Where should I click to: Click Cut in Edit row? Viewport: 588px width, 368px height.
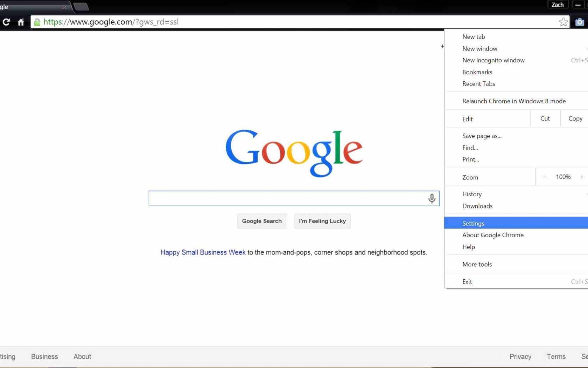[545, 118]
